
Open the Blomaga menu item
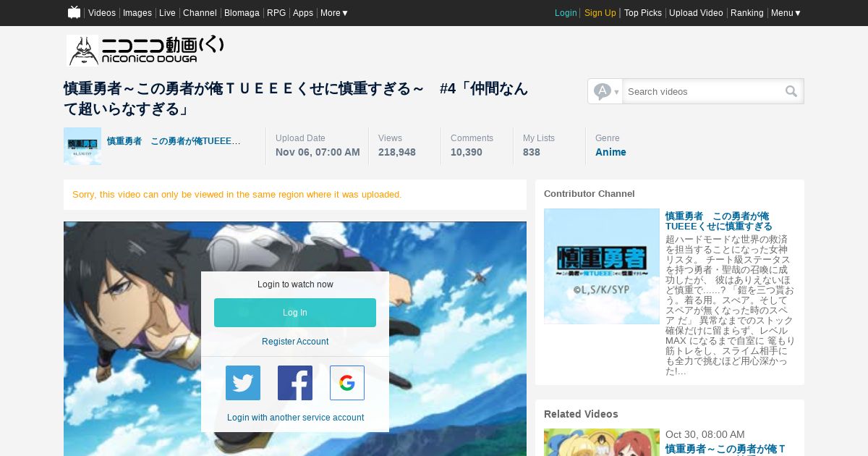(x=242, y=13)
